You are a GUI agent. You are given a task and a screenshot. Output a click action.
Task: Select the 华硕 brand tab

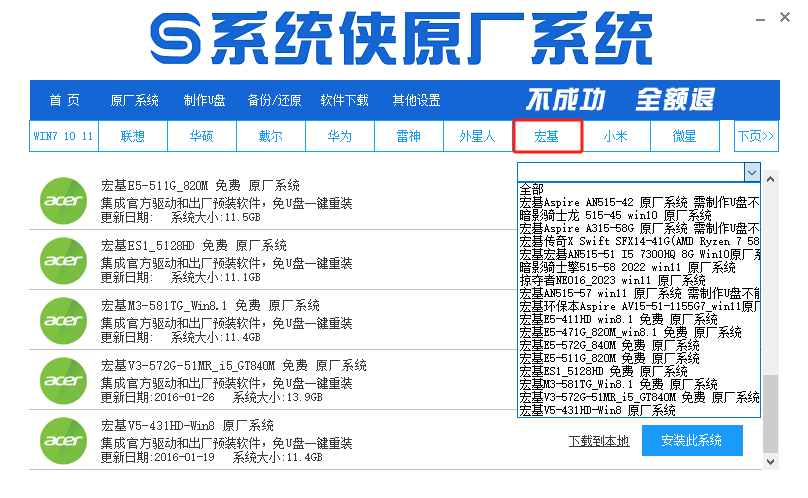[x=202, y=136]
